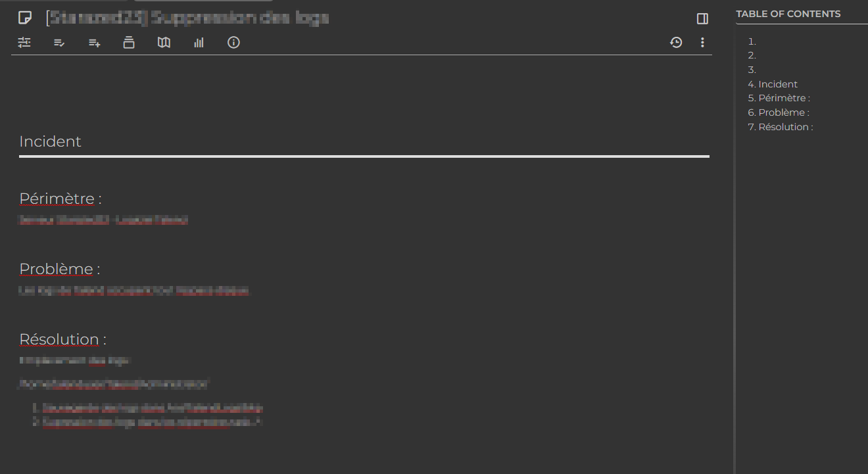Open reading mode via the book icon
The width and height of the screenshot is (868, 474).
164,42
